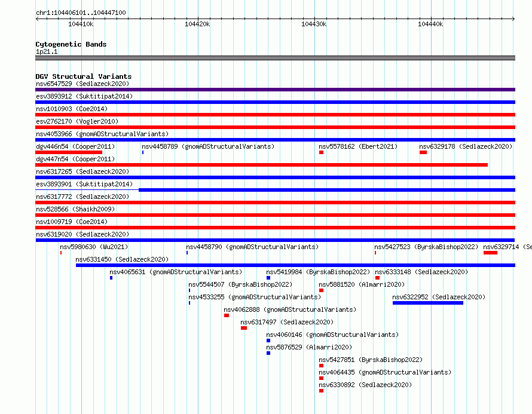Select the blue esv3893901 variant bar
The height and width of the screenshot is (414, 532).
tap(327, 190)
